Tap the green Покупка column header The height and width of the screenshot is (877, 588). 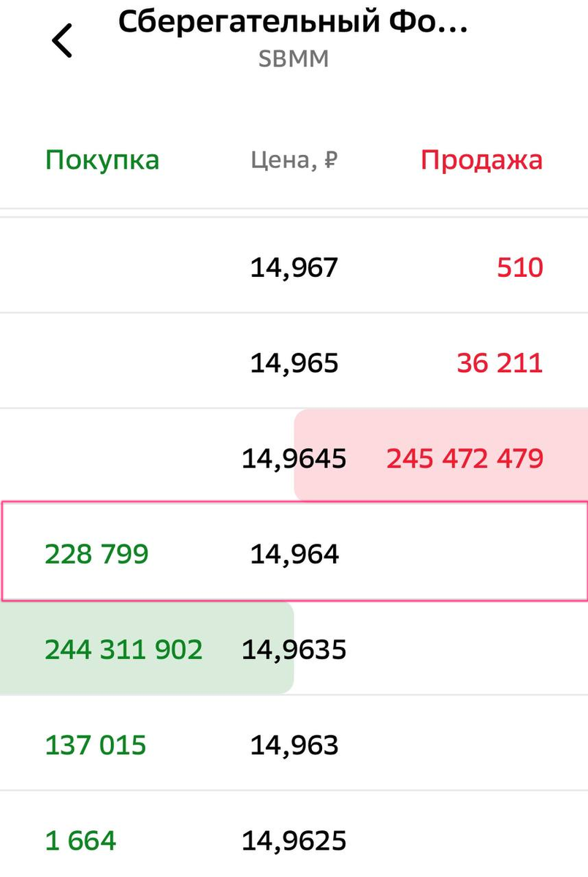tap(102, 159)
